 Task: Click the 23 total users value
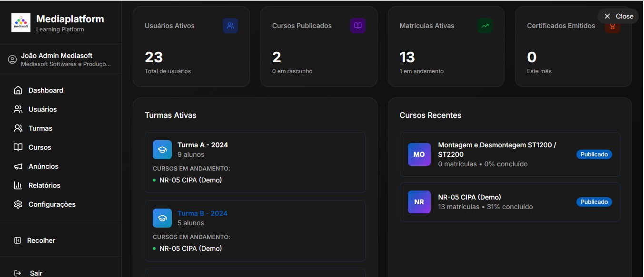pos(154,57)
